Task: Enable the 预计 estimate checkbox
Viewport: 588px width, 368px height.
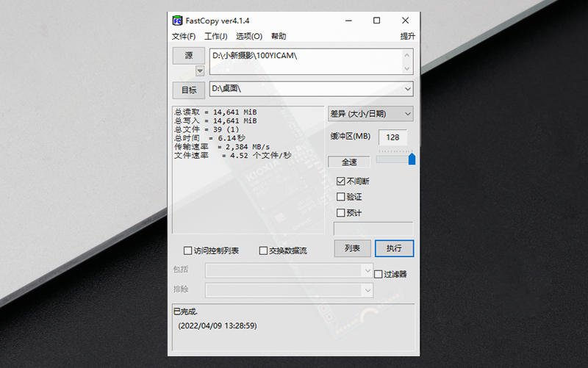Action: (x=340, y=213)
